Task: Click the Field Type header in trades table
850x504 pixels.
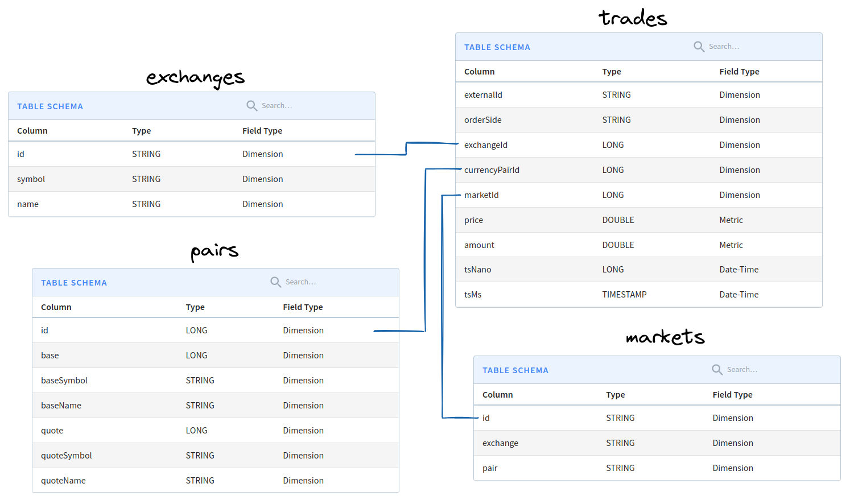Action: pyautogui.click(x=739, y=72)
